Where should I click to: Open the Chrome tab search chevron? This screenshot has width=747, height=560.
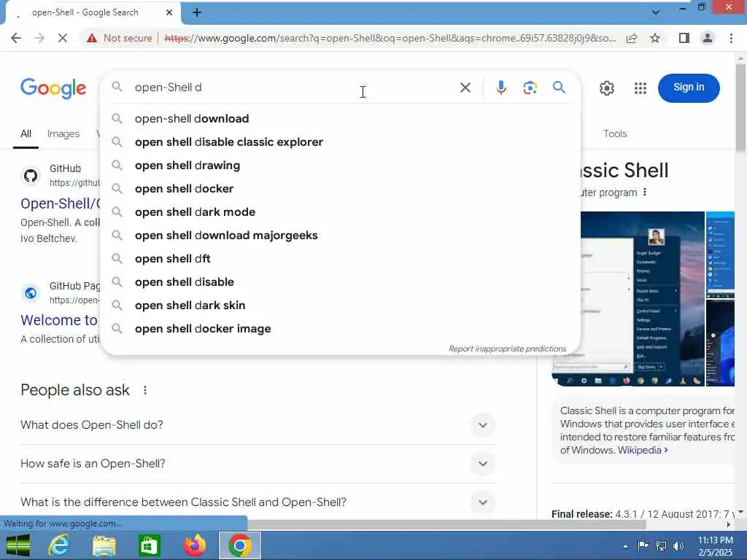click(x=656, y=12)
